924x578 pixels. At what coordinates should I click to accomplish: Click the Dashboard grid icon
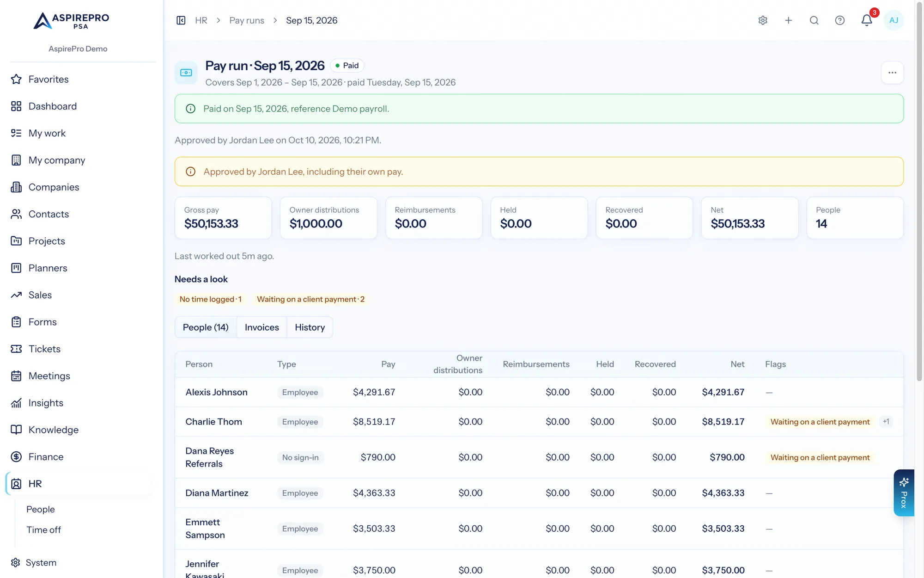[x=16, y=106]
